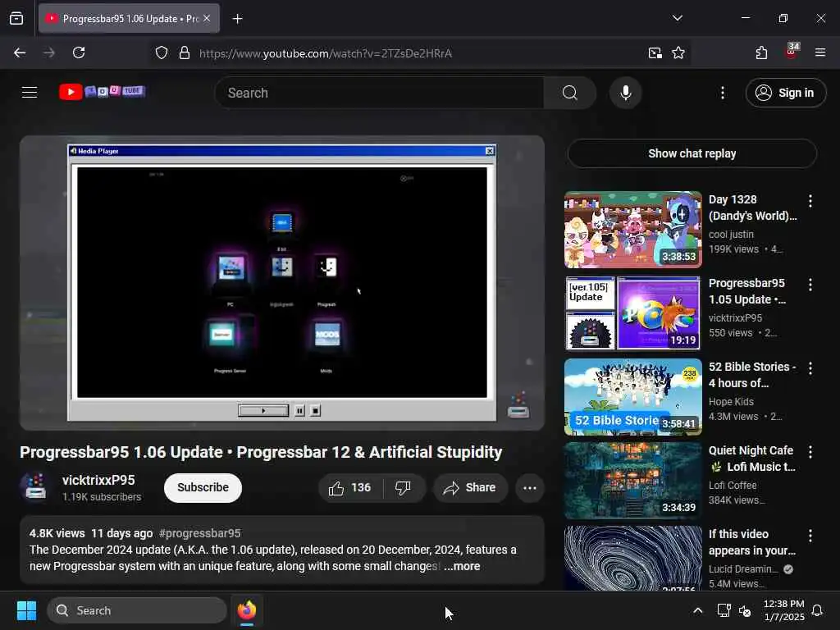Open options menu for 'If this video' item
This screenshot has width=840, height=630.
point(810,535)
